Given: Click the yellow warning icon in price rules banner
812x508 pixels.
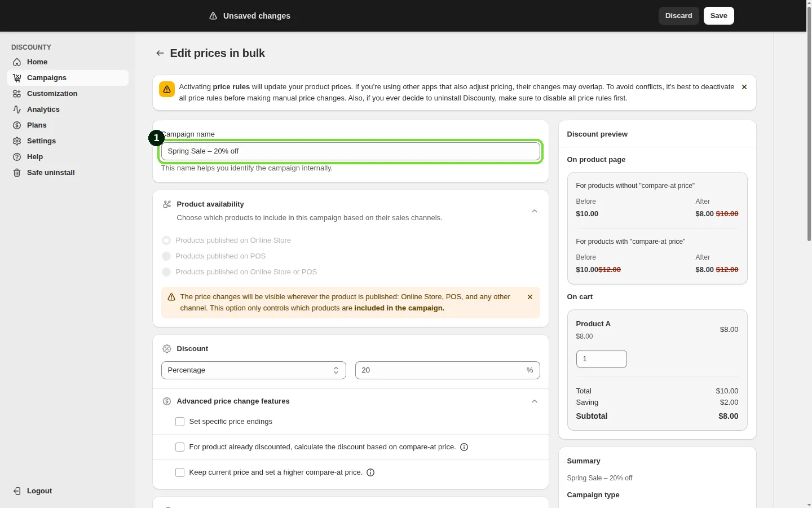Looking at the screenshot, I should pos(167,89).
